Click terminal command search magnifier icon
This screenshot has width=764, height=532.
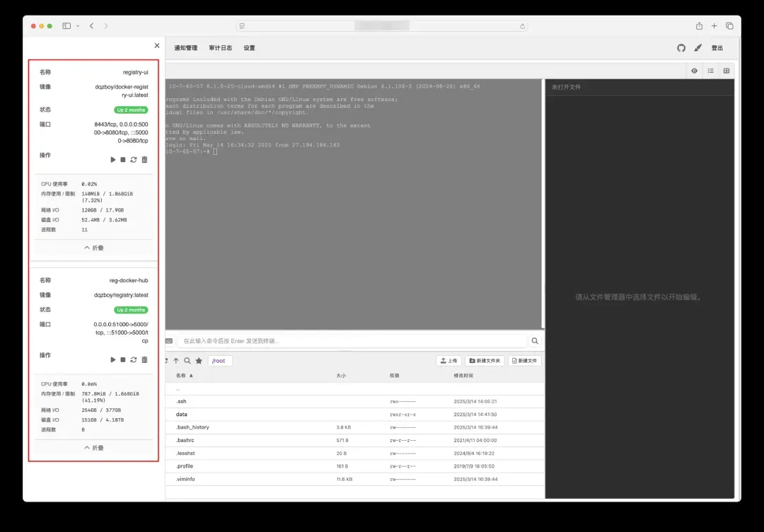(x=535, y=341)
